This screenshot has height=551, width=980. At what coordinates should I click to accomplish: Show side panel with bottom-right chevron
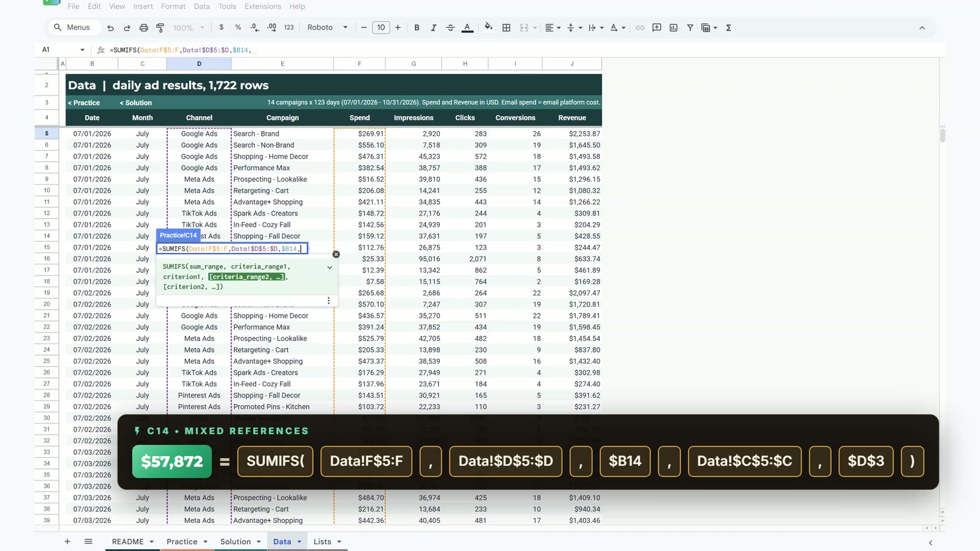[x=931, y=542]
